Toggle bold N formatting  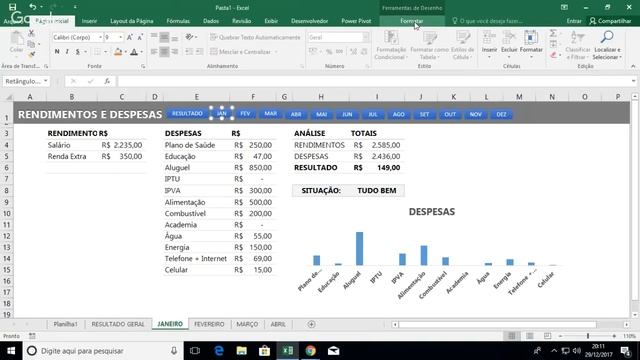pyautogui.click(x=57, y=52)
